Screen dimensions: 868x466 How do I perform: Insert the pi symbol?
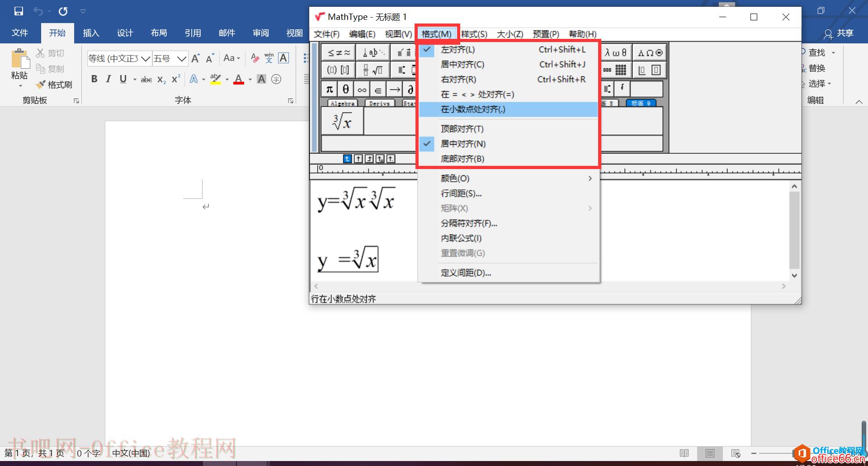pyautogui.click(x=330, y=89)
